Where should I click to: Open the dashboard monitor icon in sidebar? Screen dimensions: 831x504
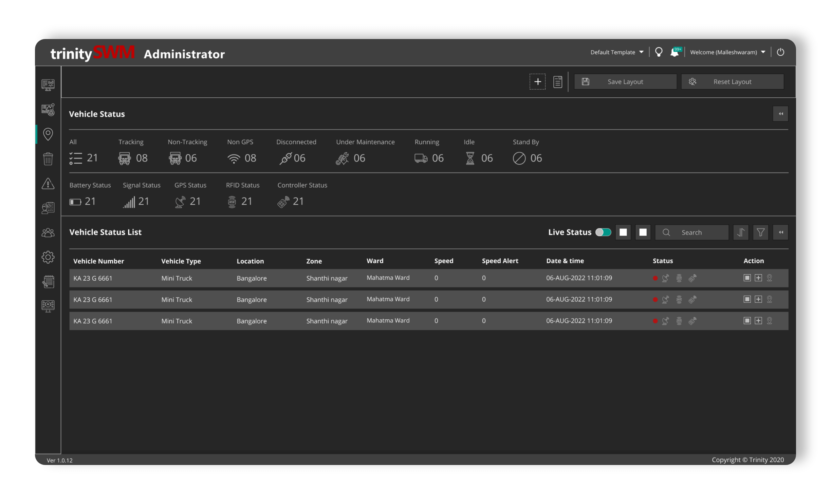click(x=48, y=85)
